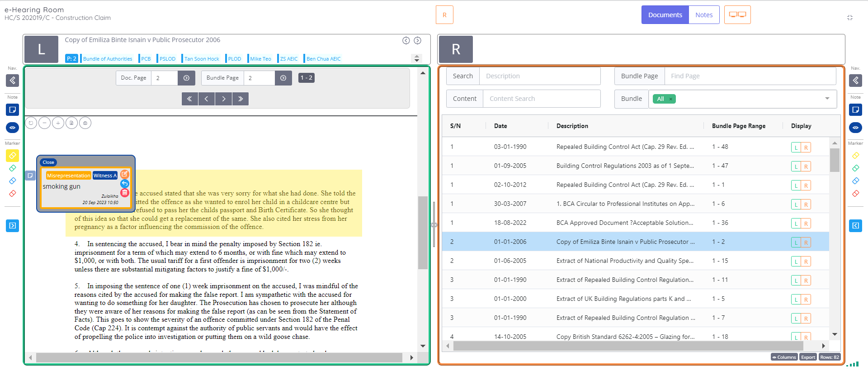Click the print icon in document toolbar

click(x=85, y=123)
